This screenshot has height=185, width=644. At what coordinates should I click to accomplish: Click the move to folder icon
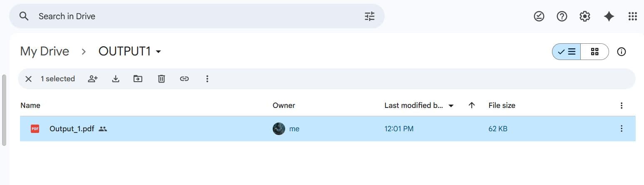coord(138,79)
